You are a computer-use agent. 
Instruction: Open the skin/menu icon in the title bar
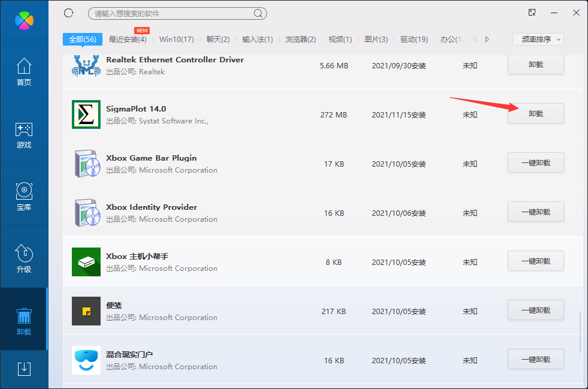(x=532, y=13)
